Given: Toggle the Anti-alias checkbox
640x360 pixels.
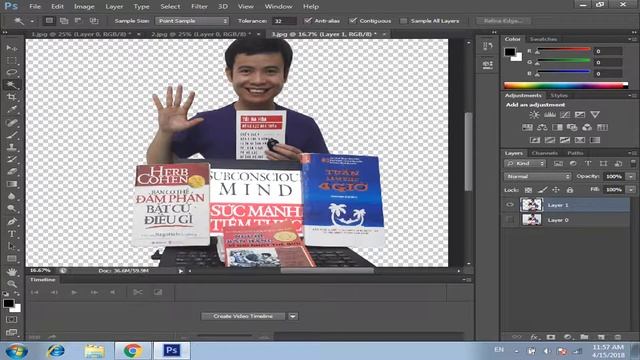Looking at the screenshot, I should coord(308,20).
